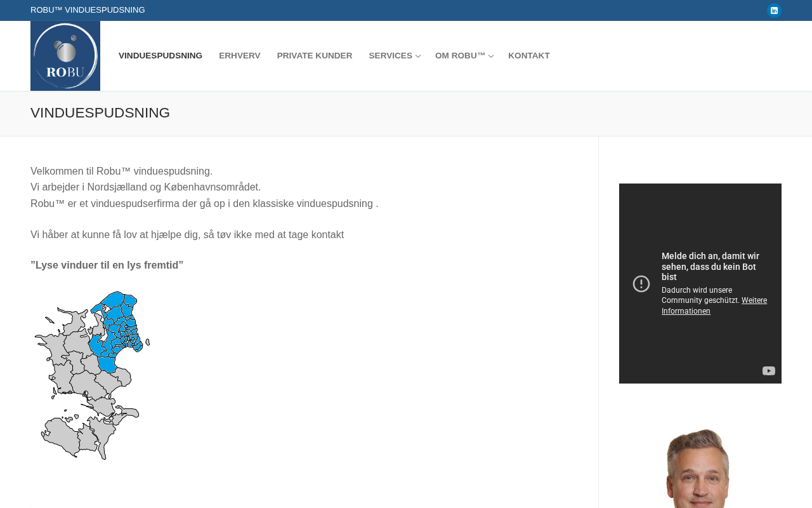812x508 pixels.
Task: Follow the Weitere Informationen link
Action: click(x=714, y=305)
